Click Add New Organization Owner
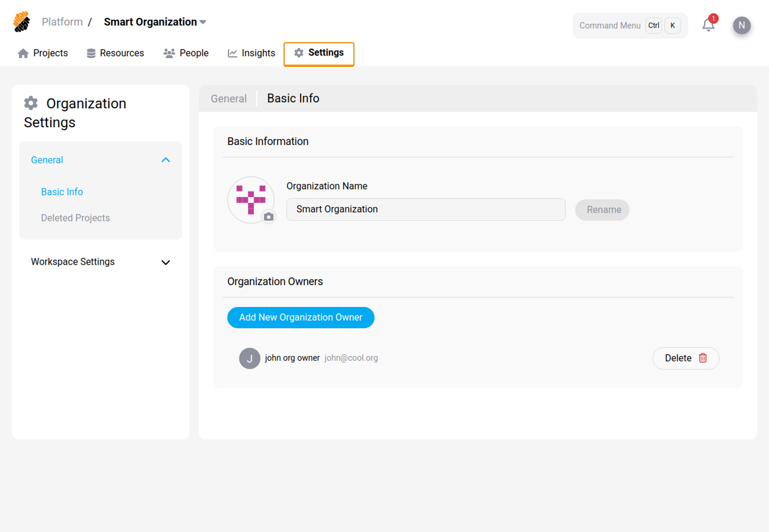The width and height of the screenshot is (769, 532). coord(301,317)
